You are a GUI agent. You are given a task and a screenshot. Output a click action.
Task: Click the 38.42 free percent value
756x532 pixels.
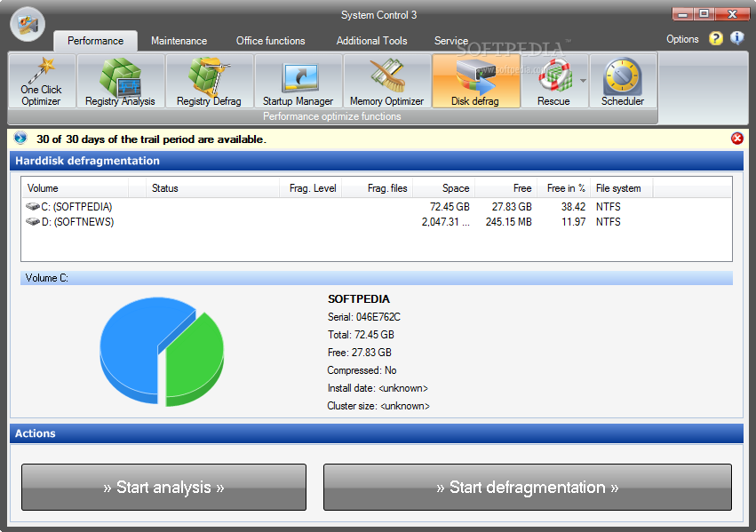click(573, 207)
